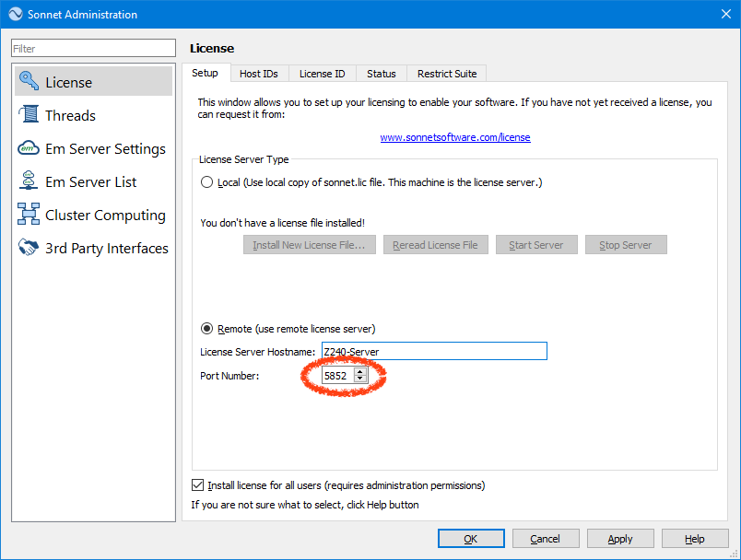Select Em Server Settings in sidebar
Image resolution: width=741 pixels, height=560 pixels.
[94, 148]
